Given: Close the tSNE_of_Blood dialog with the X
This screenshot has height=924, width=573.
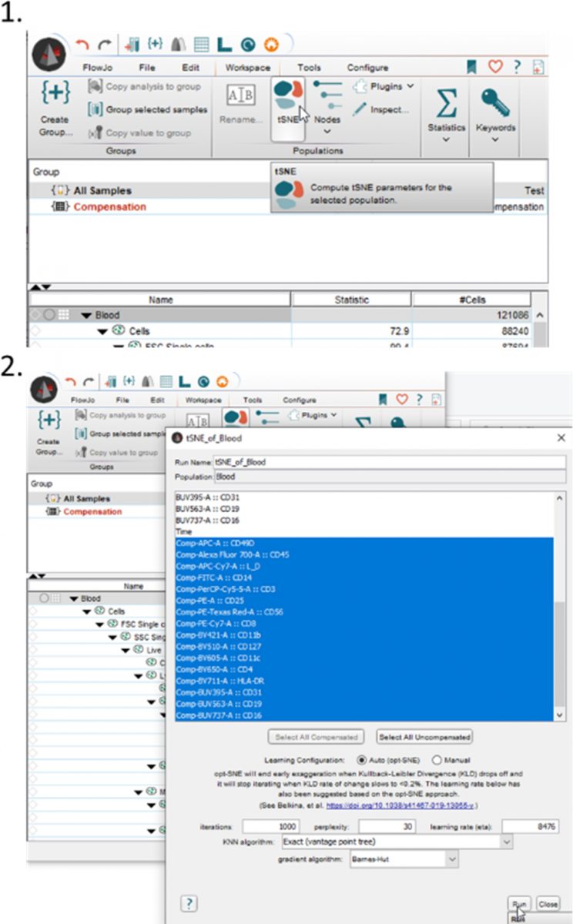Looking at the screenshot, I should click(x=561, y=437).
